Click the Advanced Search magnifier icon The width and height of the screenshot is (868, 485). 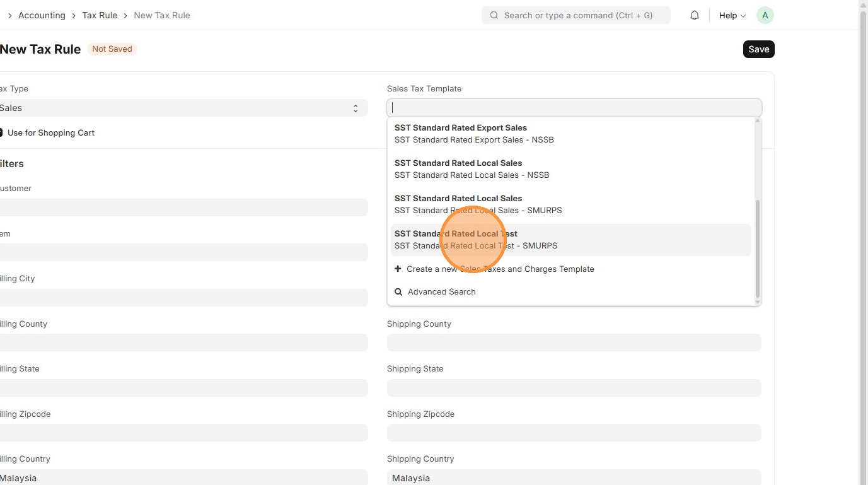tap(398, 292)
